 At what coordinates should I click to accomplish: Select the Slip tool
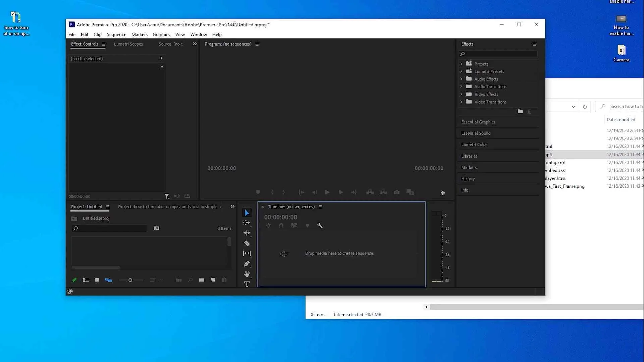point(247,254)
